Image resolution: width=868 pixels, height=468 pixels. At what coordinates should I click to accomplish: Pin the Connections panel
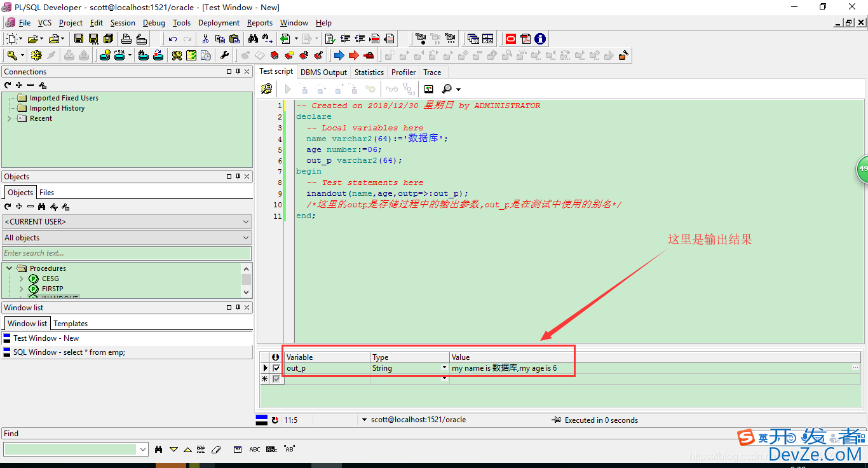pyautogui.click(x=238, y=71)
